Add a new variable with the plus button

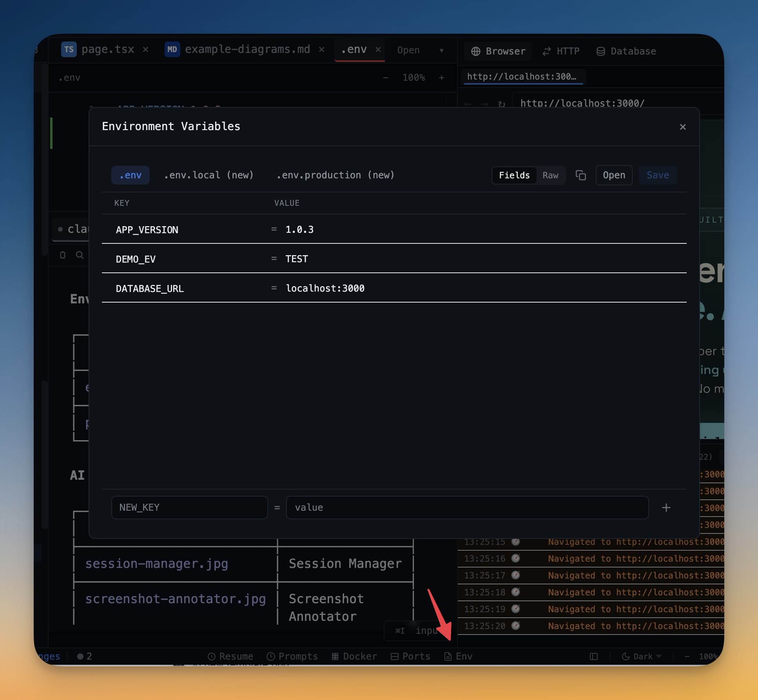coord(666,508)
